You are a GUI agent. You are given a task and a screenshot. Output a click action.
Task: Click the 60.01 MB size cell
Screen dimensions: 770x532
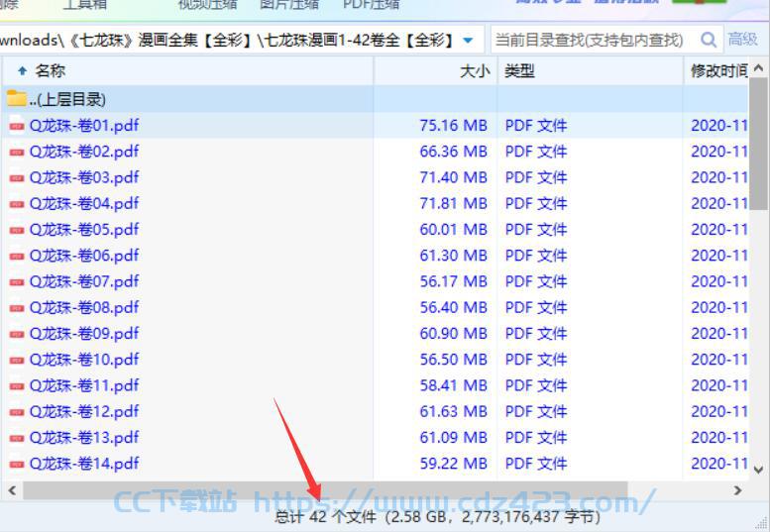tap(453, 230)
